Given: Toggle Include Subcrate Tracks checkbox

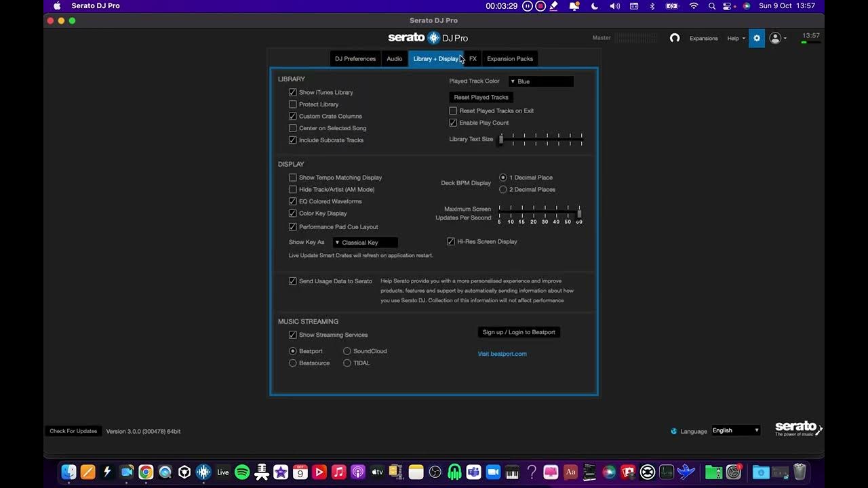Looking at the screenshot, I should [293, 140].
